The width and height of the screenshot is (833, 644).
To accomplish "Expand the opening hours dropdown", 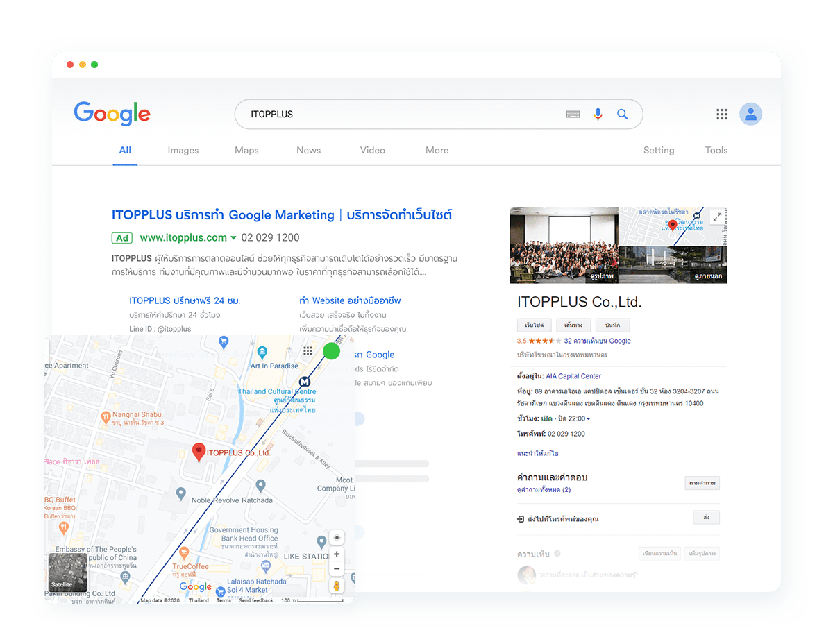I will pos(589,419).
